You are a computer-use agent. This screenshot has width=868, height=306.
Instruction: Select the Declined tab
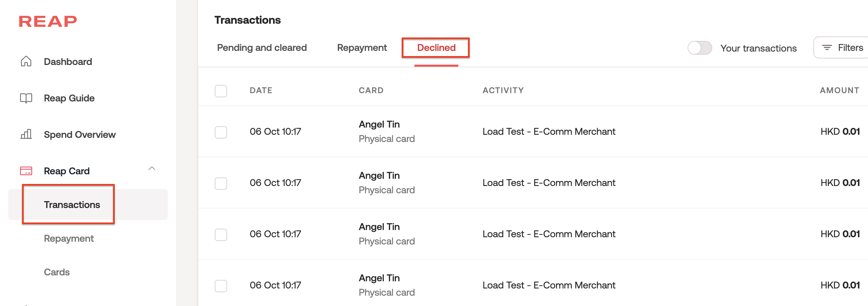436,48
